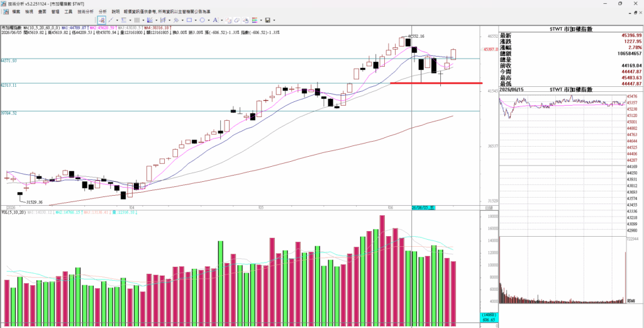Open the save icon dropdown arrow
Screen dimensions: 644x328
274,20
